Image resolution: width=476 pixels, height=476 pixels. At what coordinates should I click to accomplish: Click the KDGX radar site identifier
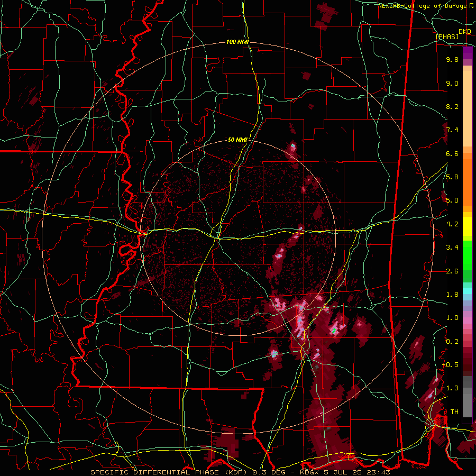click(x=310, y=472)
